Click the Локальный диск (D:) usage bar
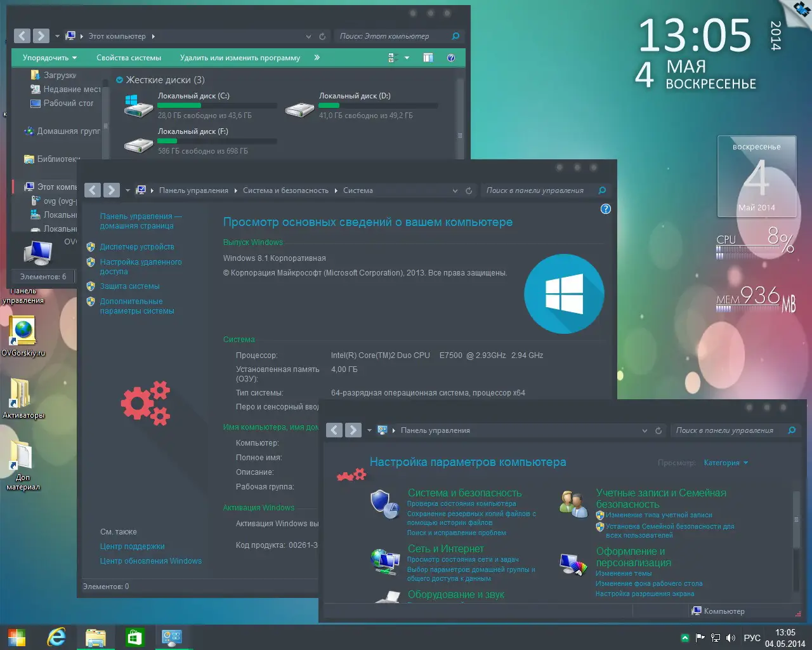The image size is (812, 650). coord(378,105)
